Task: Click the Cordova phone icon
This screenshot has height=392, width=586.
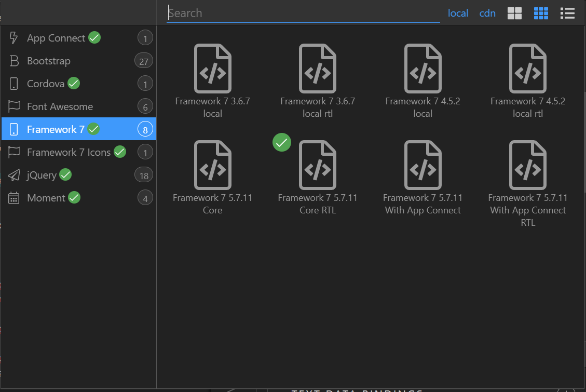Action: point(14,84)
